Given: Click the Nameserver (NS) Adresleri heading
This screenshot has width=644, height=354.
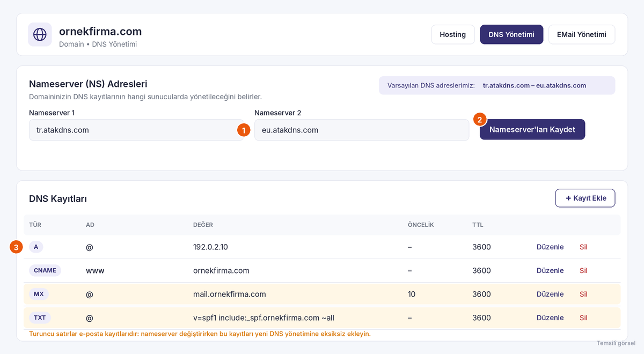Looking at the screenshot, I should tap(88, 84).
